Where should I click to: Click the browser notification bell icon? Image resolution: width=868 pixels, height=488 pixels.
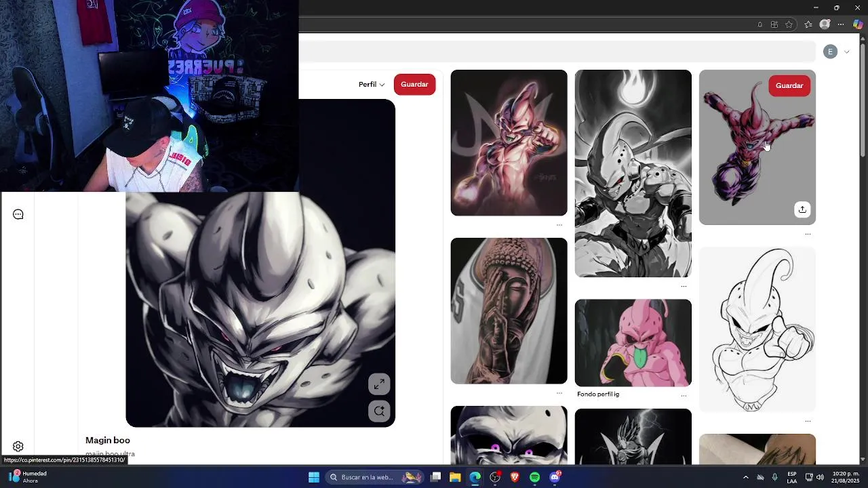(x=759, y=24)
